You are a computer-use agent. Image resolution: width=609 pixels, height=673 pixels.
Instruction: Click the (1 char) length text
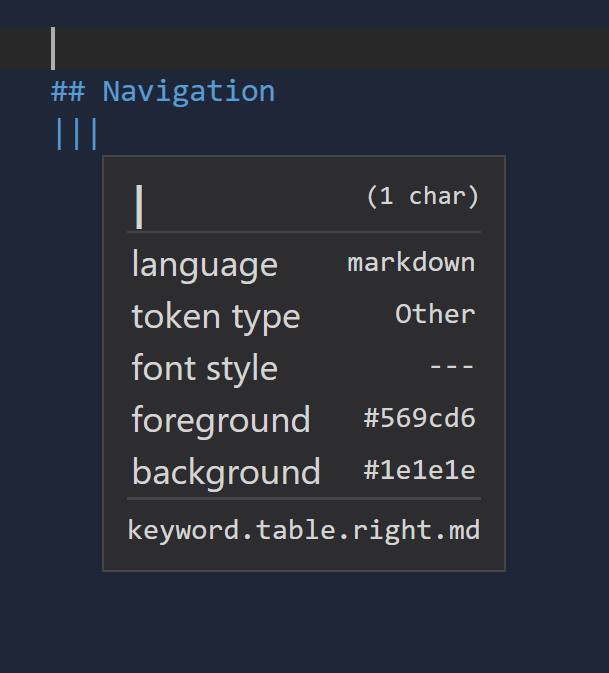coord(422,197)
